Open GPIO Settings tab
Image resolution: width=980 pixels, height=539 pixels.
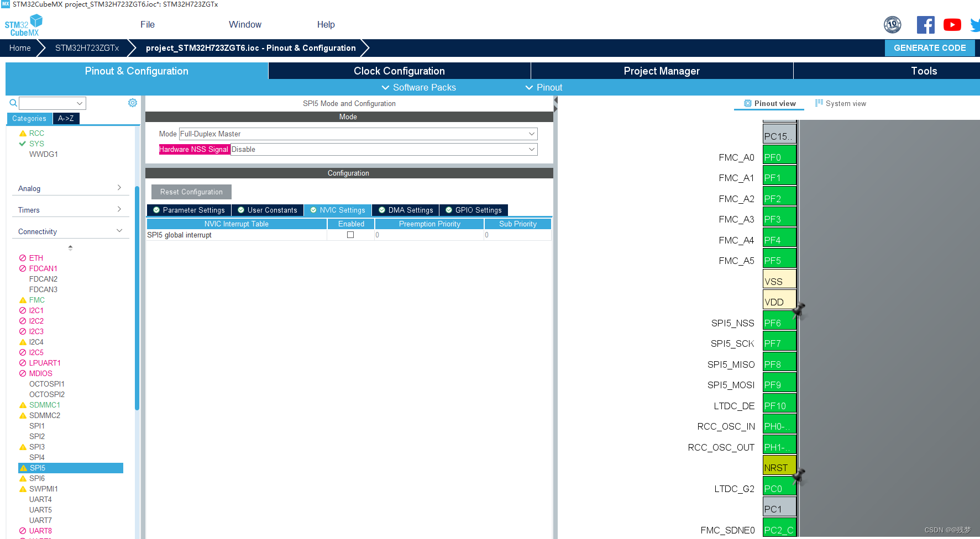point(474,210)
